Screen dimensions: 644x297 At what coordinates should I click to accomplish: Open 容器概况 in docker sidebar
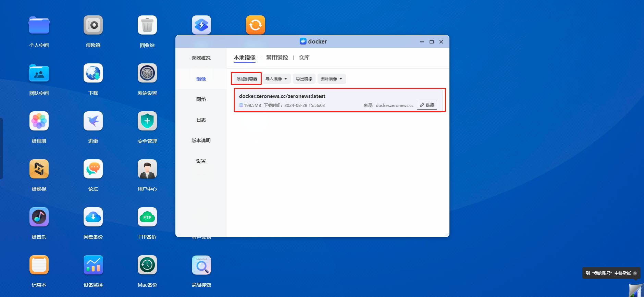pos(201,58)
